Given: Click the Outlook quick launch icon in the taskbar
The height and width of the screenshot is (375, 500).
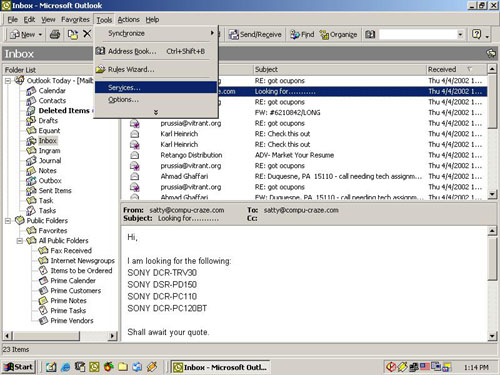Looking at the screenshot, I should [94, 367].
